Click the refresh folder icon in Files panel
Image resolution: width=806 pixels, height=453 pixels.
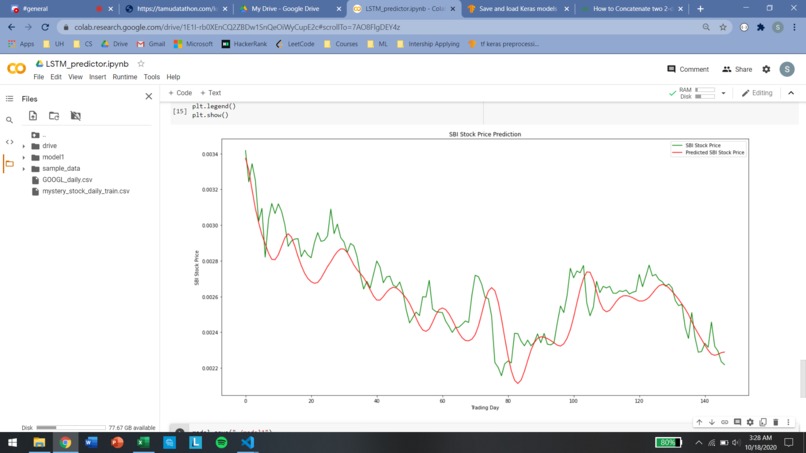(54, 116)
